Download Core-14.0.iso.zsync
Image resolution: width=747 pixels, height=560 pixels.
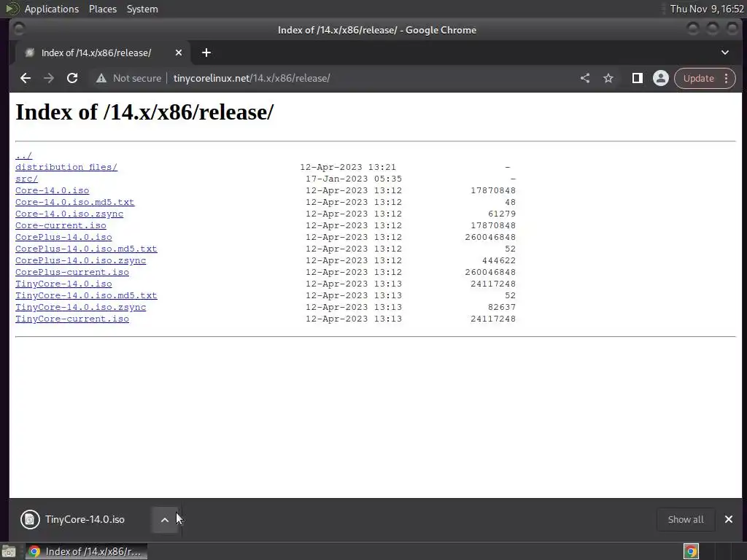(69, 214)
